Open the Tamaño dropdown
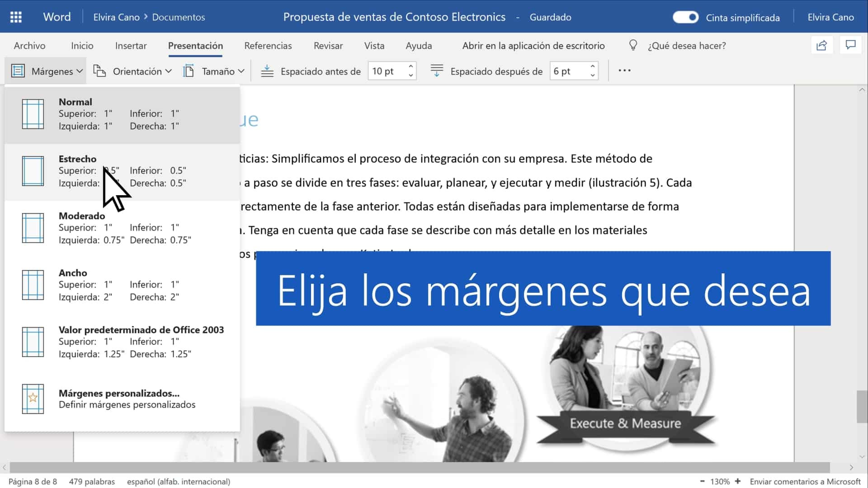This screenshot has width=868, height=488. [214, 71]
